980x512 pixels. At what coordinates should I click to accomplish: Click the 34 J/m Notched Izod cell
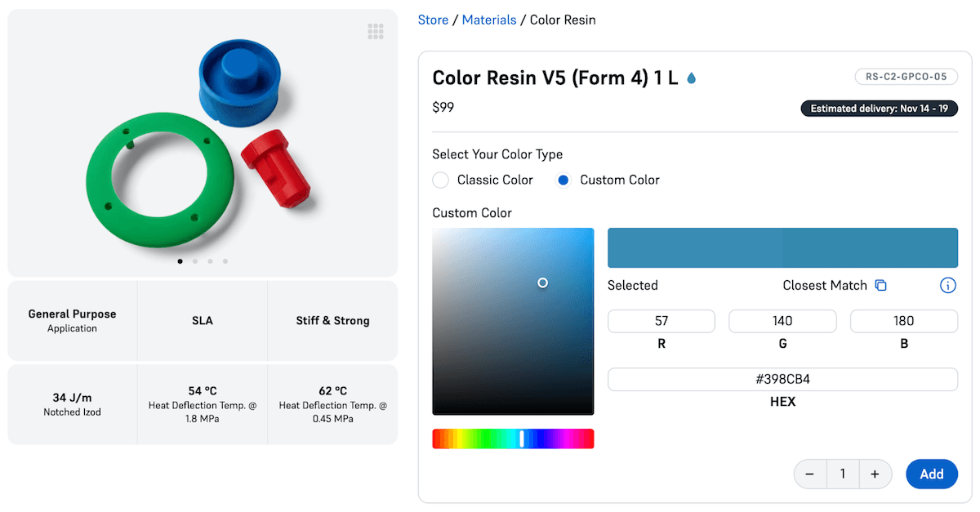point(73,404)
